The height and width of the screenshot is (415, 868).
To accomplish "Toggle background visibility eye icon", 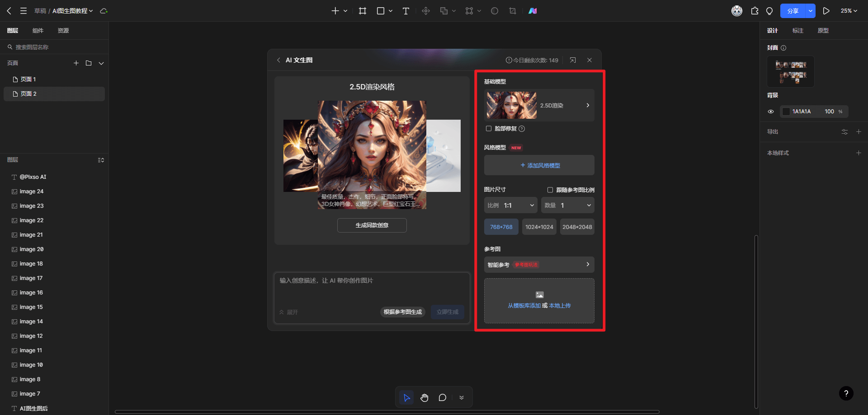I will coord(771,112).
